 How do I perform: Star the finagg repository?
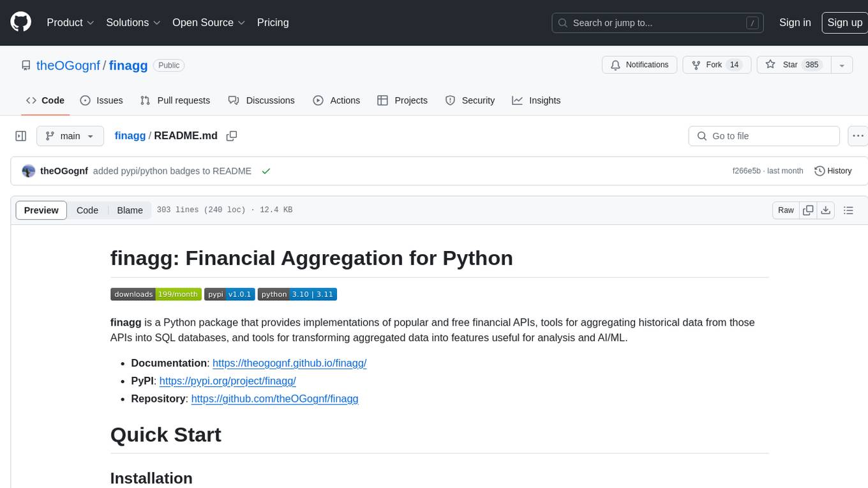pos(793,65)
